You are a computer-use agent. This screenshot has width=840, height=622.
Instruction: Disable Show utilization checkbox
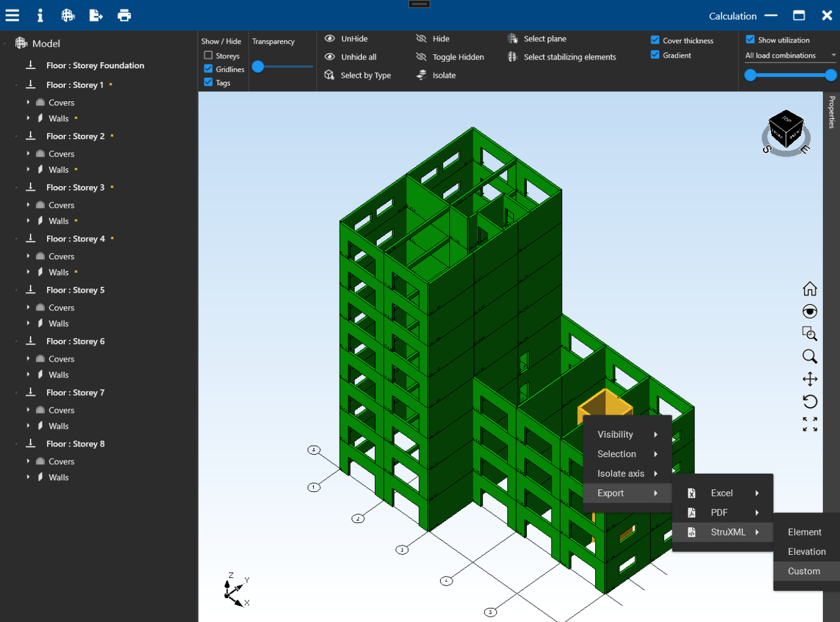click(x=751, y=39)
